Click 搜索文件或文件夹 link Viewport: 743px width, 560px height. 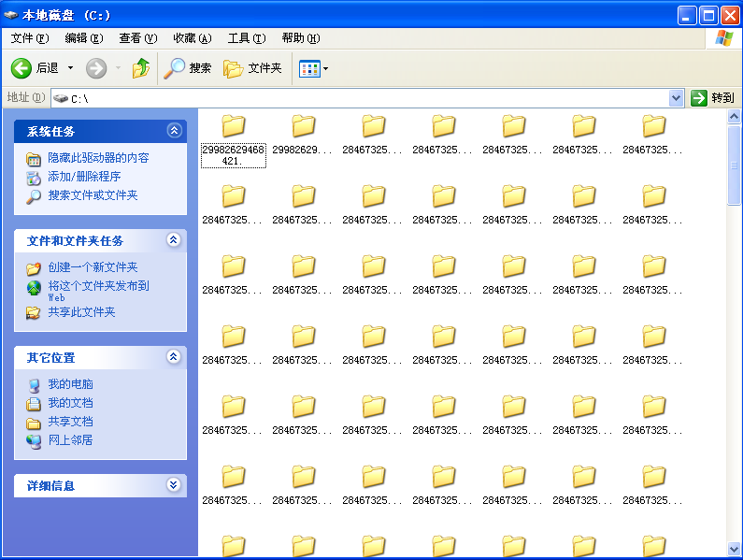[x=93, y=195]
